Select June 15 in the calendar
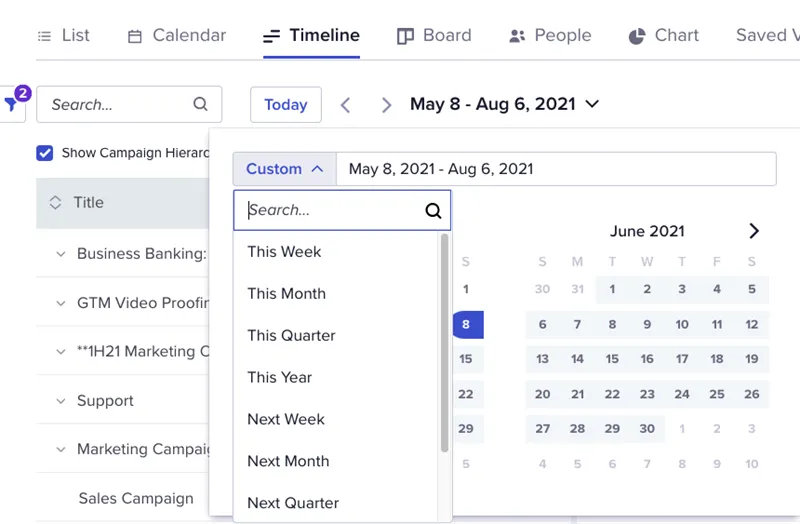Image resolution: width=800 pixels, height=524 pixels. point(612,359)
